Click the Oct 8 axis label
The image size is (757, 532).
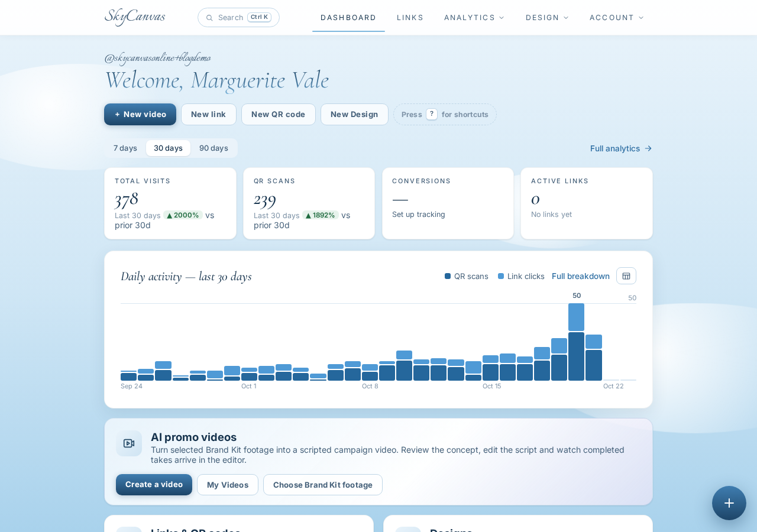(370, 386)
